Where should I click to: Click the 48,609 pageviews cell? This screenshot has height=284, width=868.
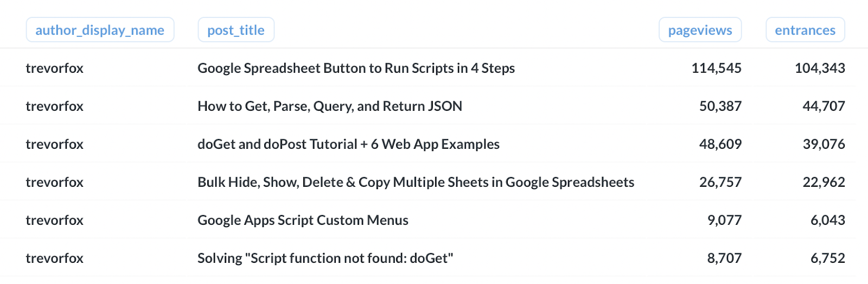(x=720, y=144)
